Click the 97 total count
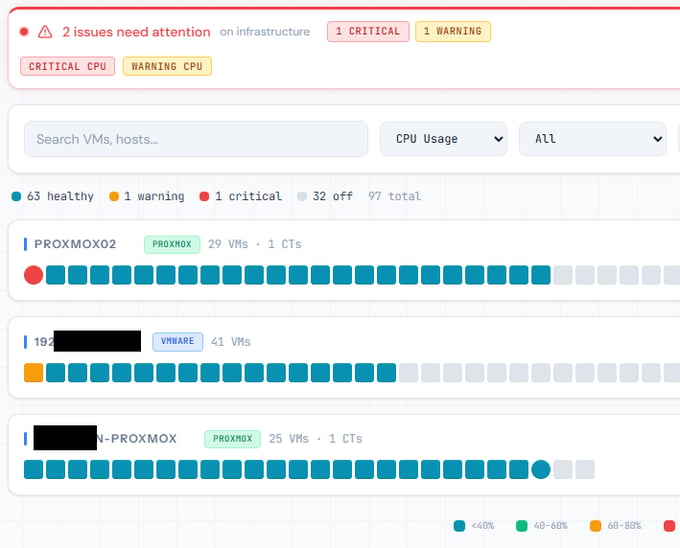The height and width of the screenshot is (548, 680). click(x=395, y=196)
